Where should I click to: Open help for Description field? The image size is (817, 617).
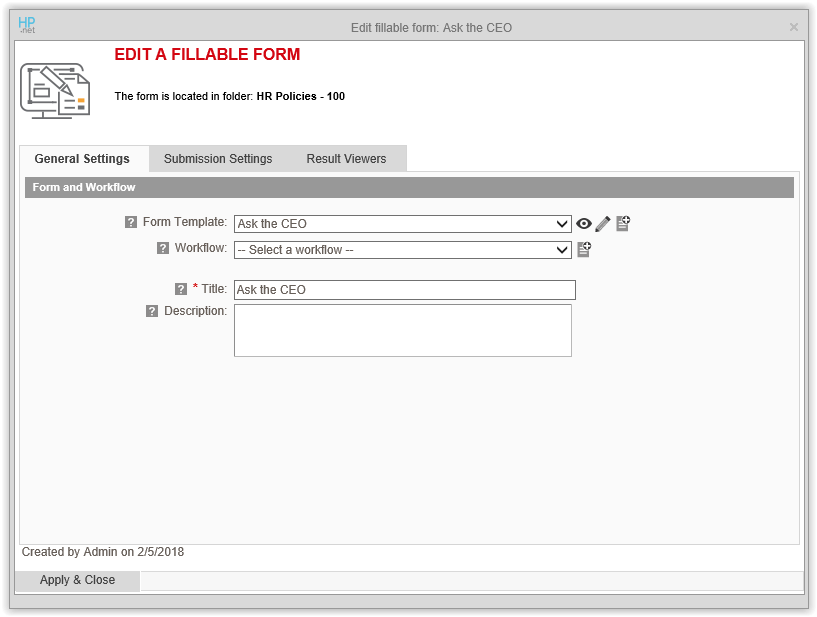pos(152,311)
